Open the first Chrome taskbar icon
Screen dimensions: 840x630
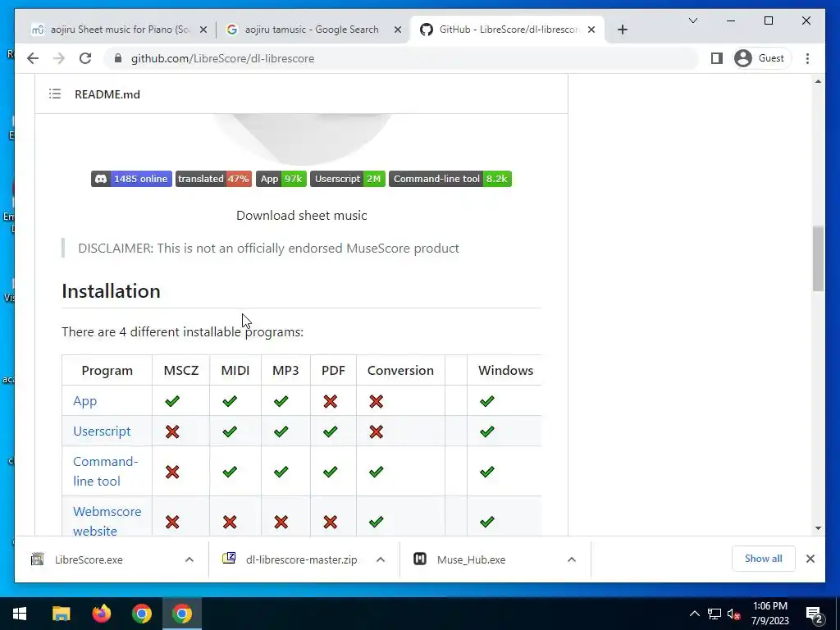tap(141, 614)
